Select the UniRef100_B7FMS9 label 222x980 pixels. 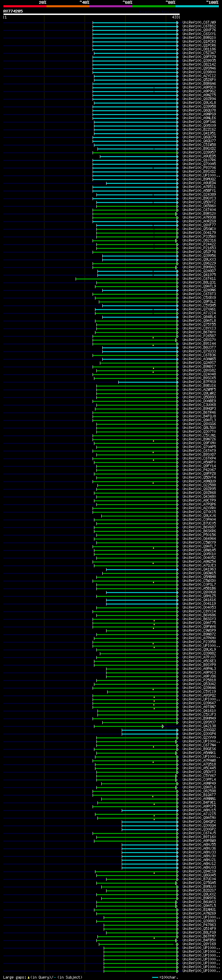point(199,382)
